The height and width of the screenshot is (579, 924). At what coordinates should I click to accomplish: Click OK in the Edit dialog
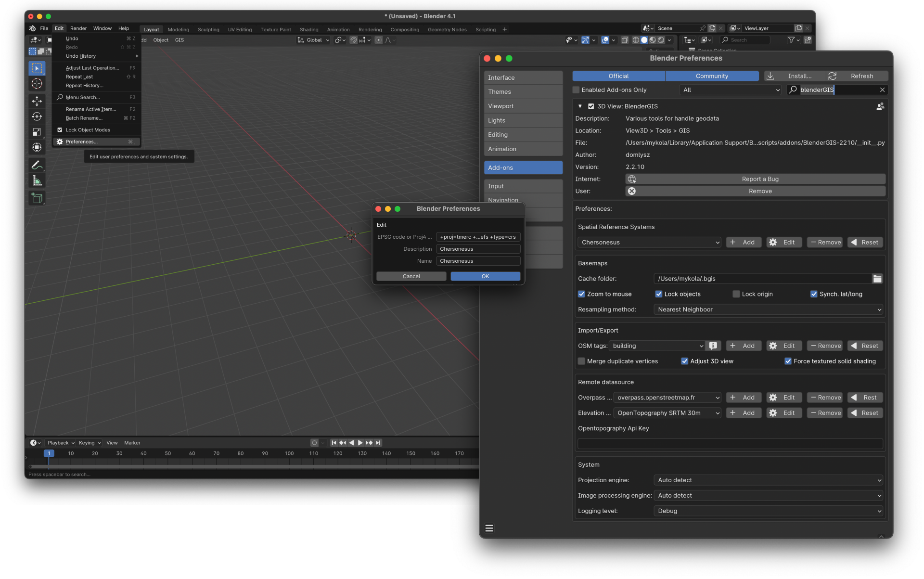485,276
